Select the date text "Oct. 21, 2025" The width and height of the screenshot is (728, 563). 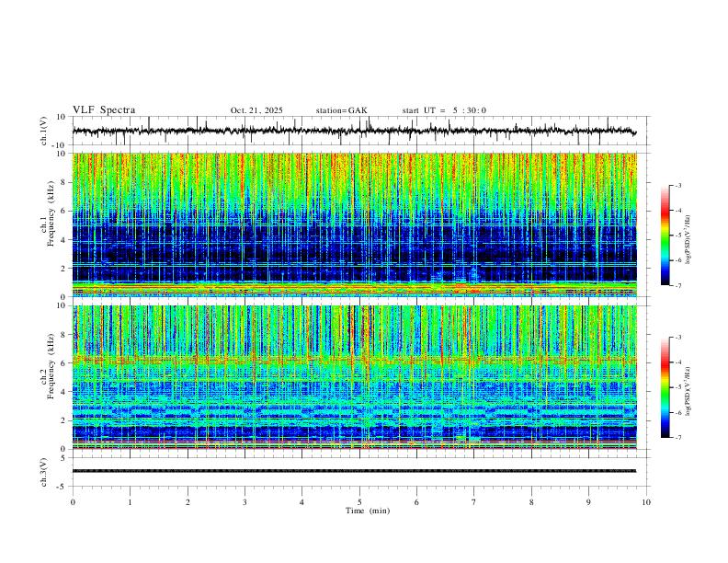(256, 110)
